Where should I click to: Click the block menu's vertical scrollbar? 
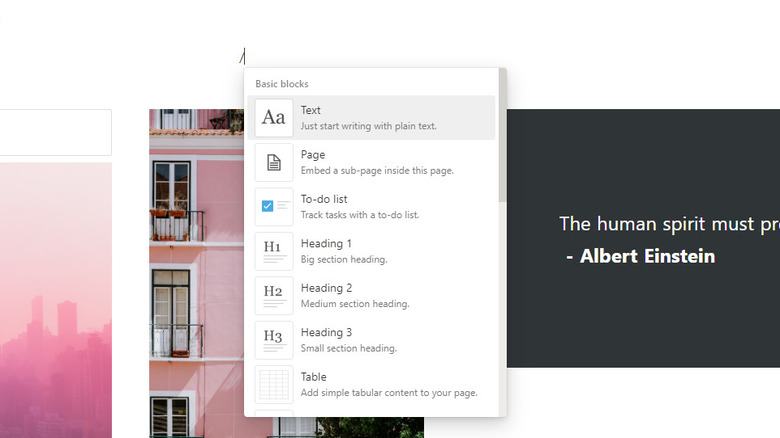(502, 140)
